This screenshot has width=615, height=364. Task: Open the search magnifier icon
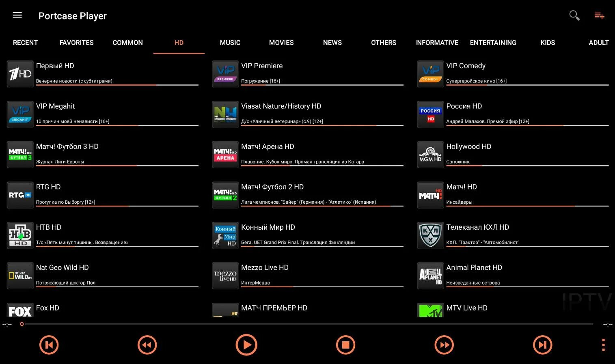tap(574, 15)
